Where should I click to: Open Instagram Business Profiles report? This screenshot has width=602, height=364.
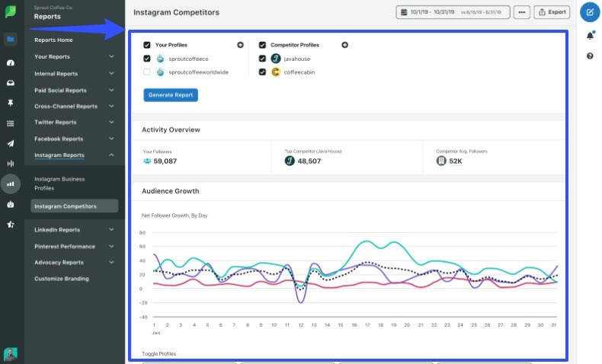click(x=59, y=184)
